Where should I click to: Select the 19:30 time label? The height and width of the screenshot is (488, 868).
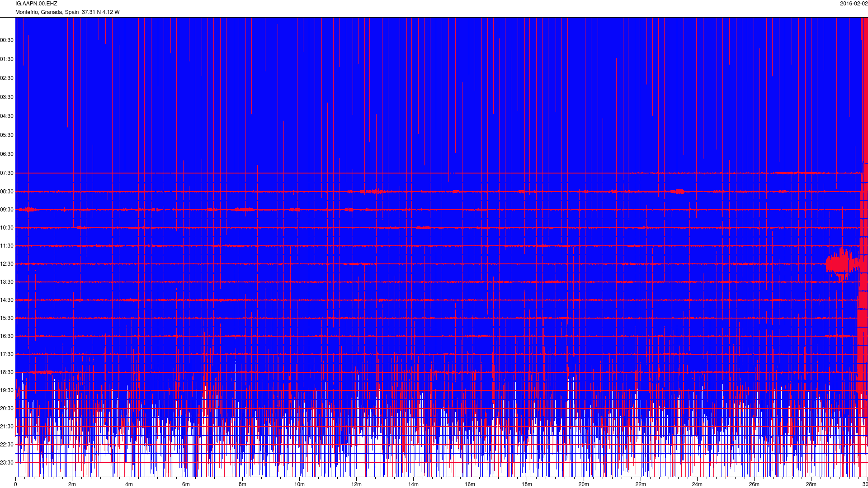pos(7,390)
